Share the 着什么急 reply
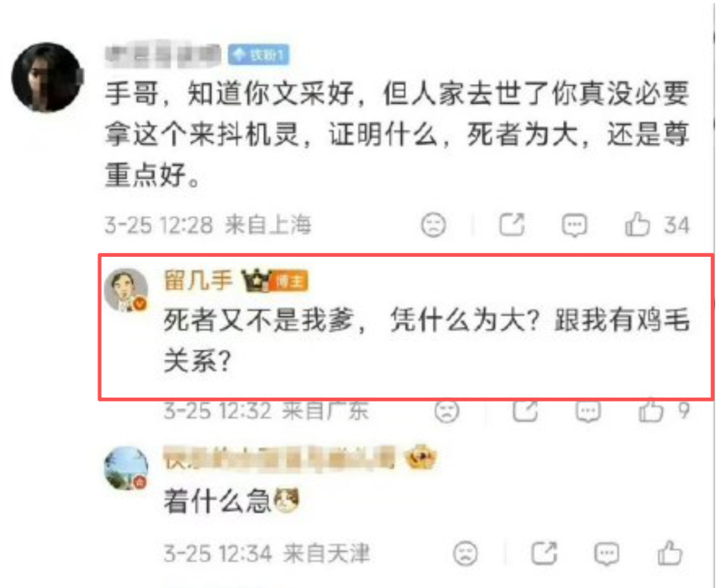The height and width of the screenshot is (588, 717). [x=544, y=553]
